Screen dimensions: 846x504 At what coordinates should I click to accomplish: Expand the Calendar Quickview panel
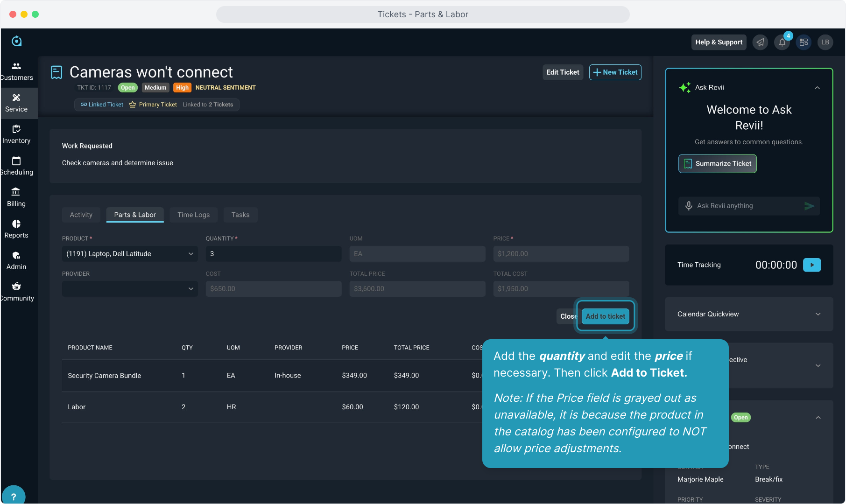pyautogui.click(x=748, y=314)
